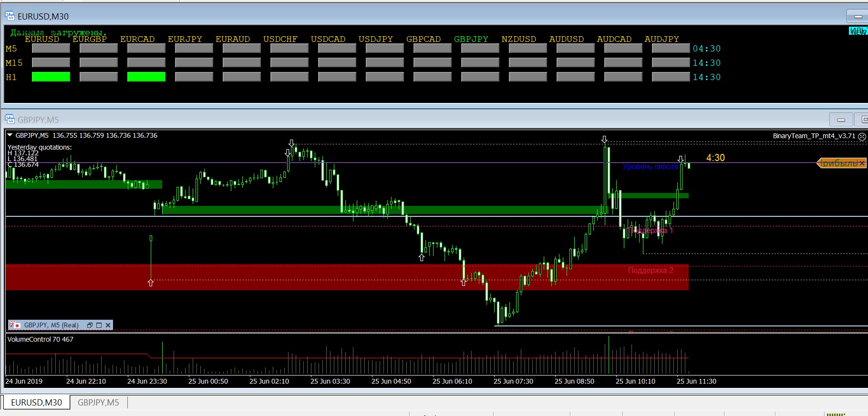Click the H1 timeframe row label

(x=11, y=77)
